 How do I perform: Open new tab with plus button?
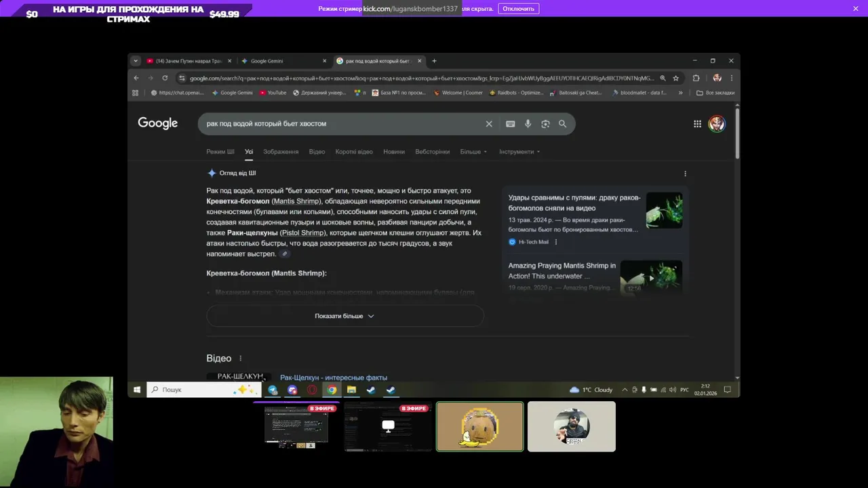coord(434,61)
